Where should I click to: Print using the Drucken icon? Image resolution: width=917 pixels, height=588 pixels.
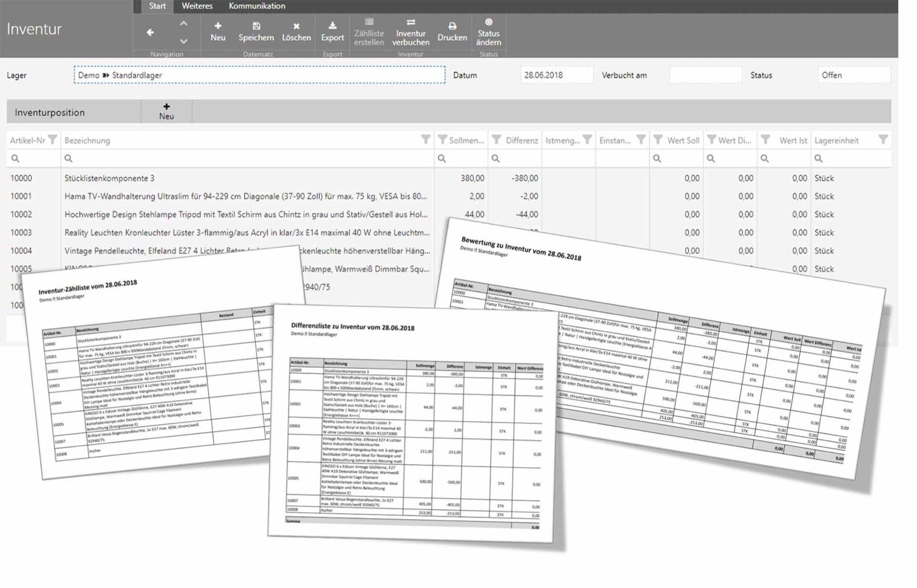(452, 32)
